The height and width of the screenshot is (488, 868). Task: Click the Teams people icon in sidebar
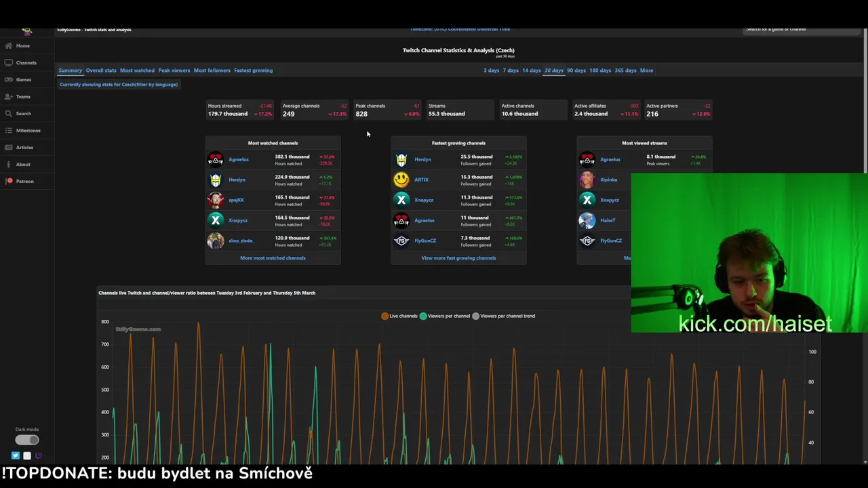(8, 96)
